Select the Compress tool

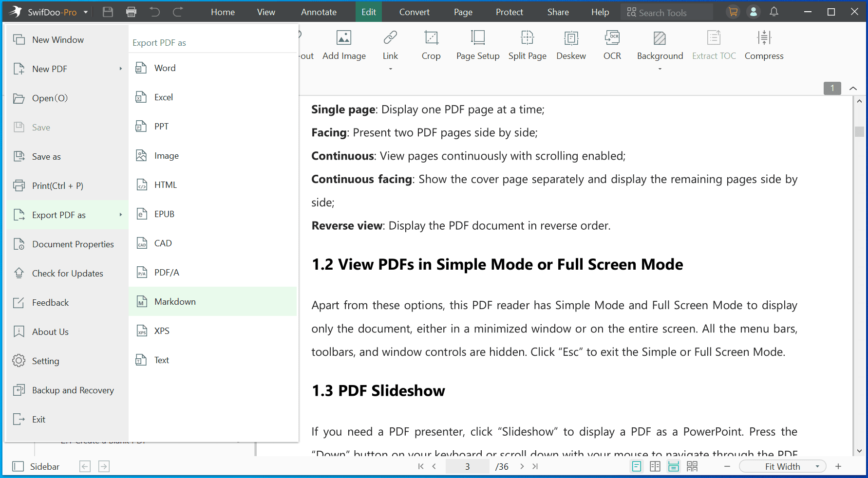(x=764, y=45)
